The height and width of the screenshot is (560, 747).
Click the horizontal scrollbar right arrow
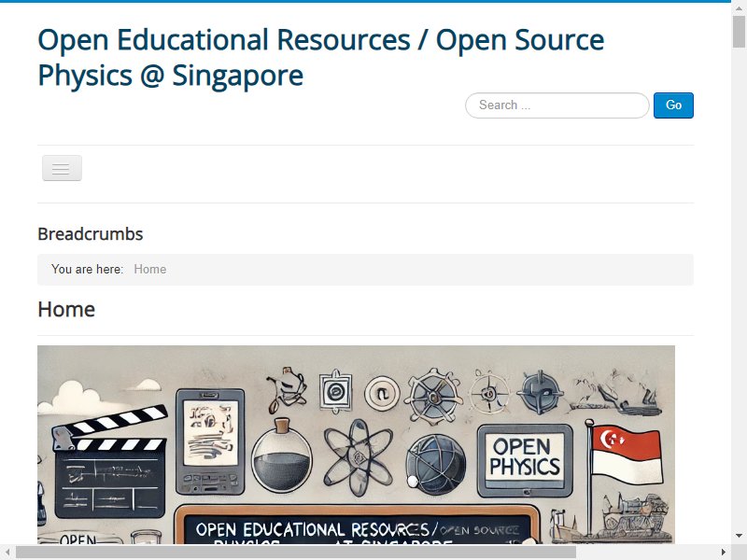pyautogui.click(x=724, y=553)
